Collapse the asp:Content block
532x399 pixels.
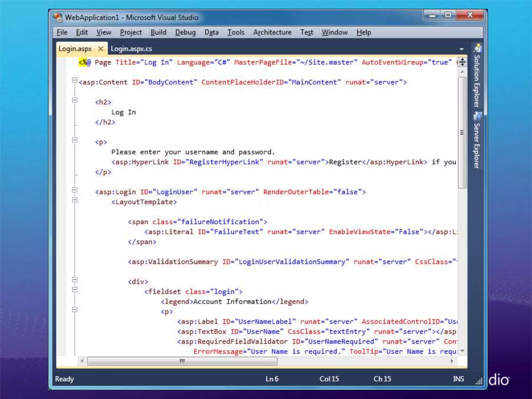[x=75, y=80]
